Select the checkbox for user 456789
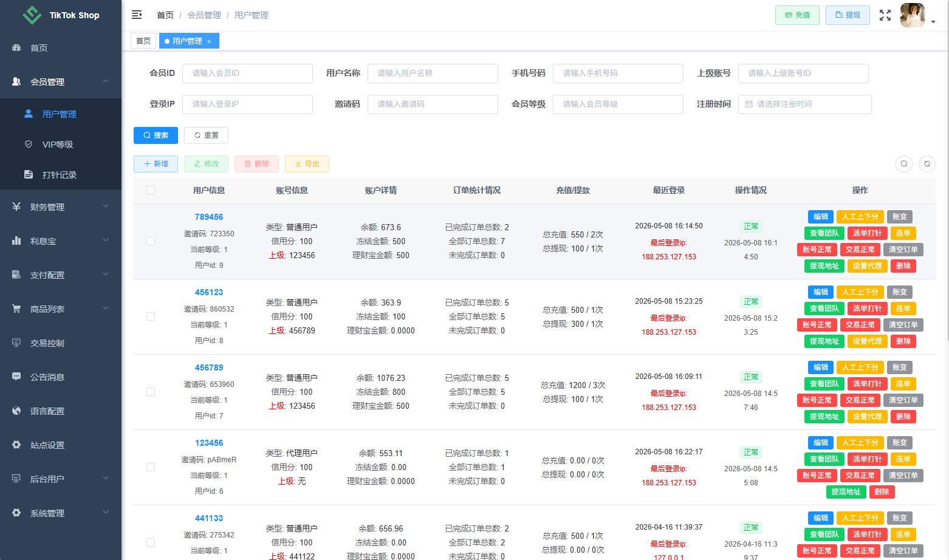The width and height of the screenshot is (949, 560). (151, 392)
